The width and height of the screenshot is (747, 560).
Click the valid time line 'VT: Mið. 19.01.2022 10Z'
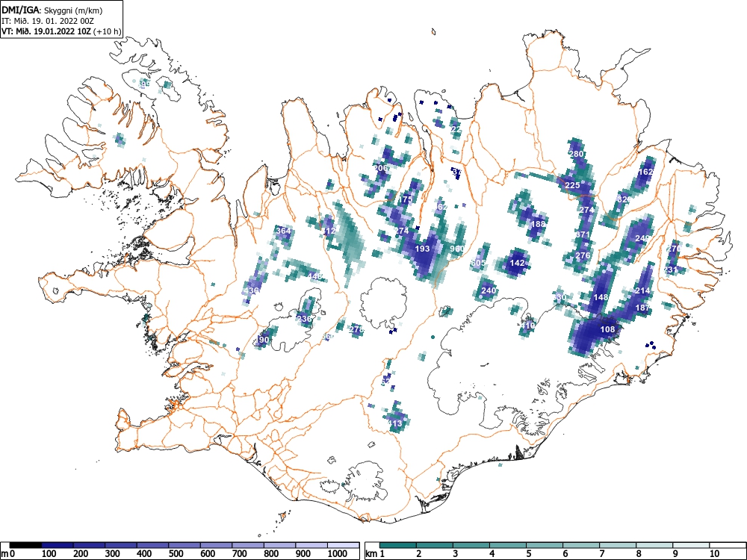pyautogui.click(x=46, y=31)
